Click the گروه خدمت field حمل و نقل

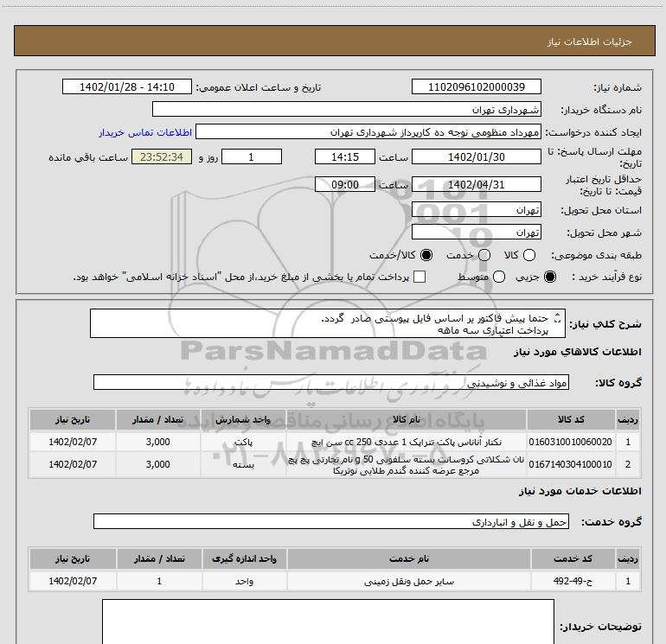tap(331, 521)
